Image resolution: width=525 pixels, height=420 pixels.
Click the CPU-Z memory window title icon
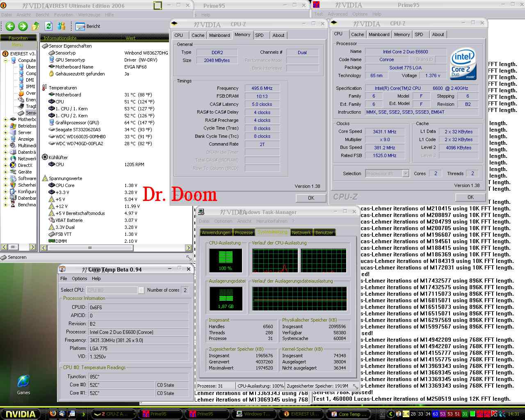coord(174,24)
